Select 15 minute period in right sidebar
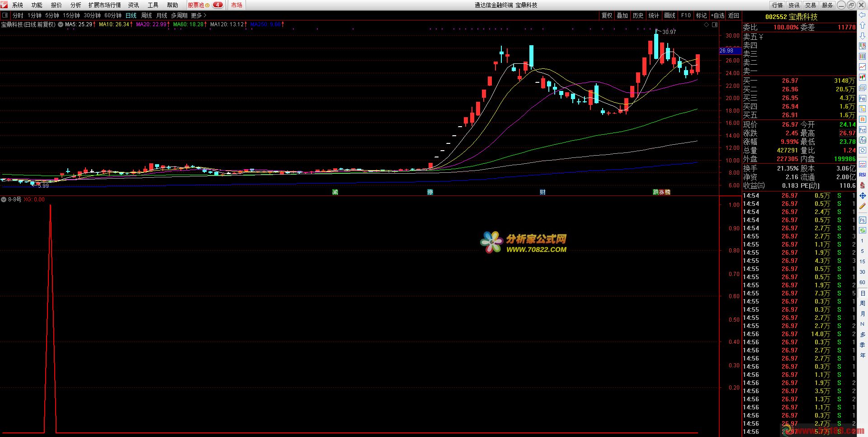 pos(862,261)
